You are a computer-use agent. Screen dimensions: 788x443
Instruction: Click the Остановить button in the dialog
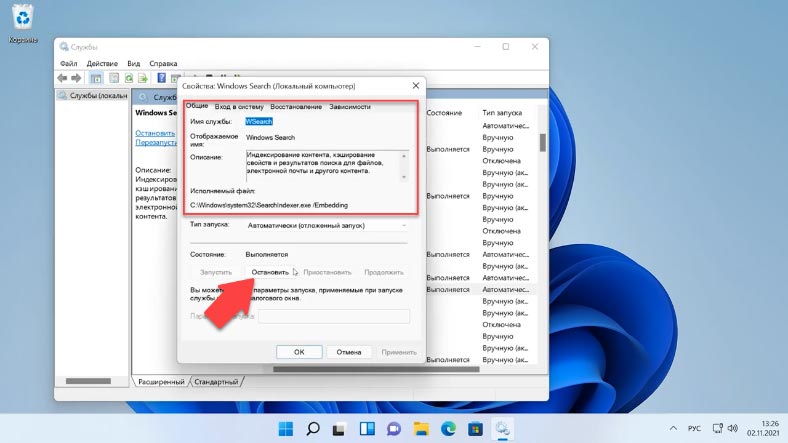[270, 272]
